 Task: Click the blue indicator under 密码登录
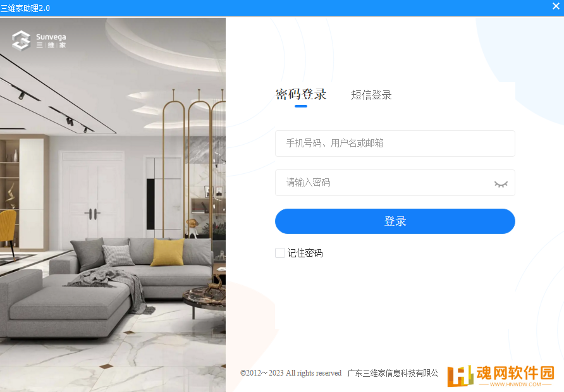pos(301,106)
